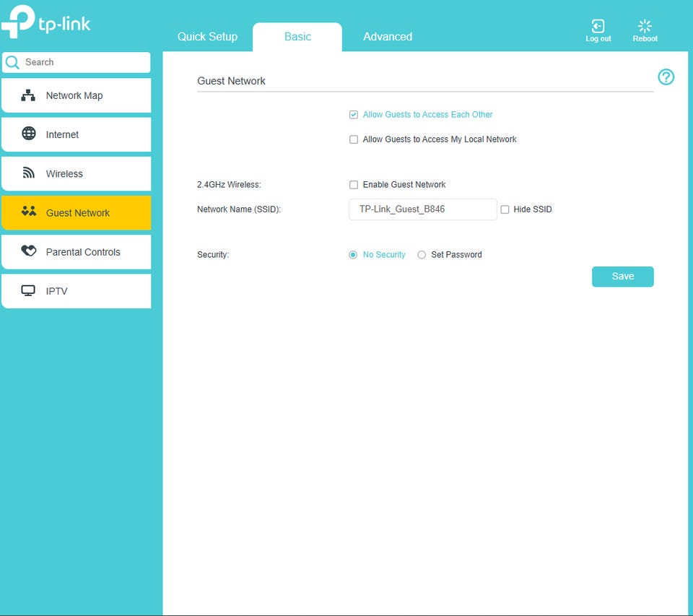Switch to the Quick Setup tab
This screenshot has height=616, width=693.
tap(207, 37)
